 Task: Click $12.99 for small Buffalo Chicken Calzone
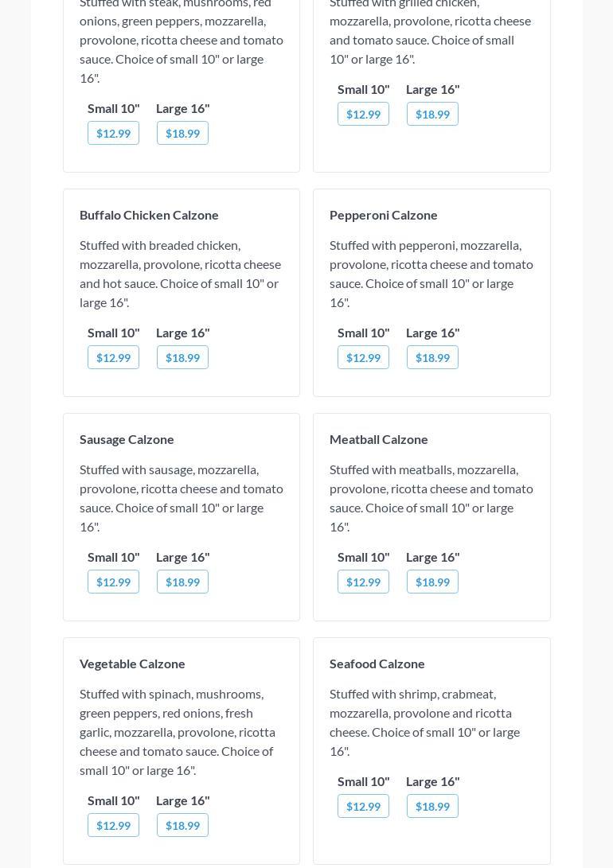pos(113,357)
